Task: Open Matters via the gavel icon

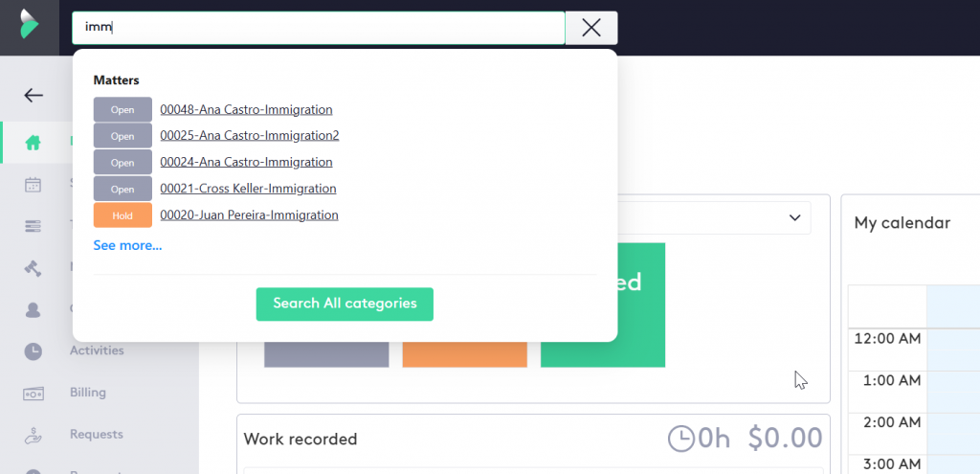Action: tap(33, 268)
